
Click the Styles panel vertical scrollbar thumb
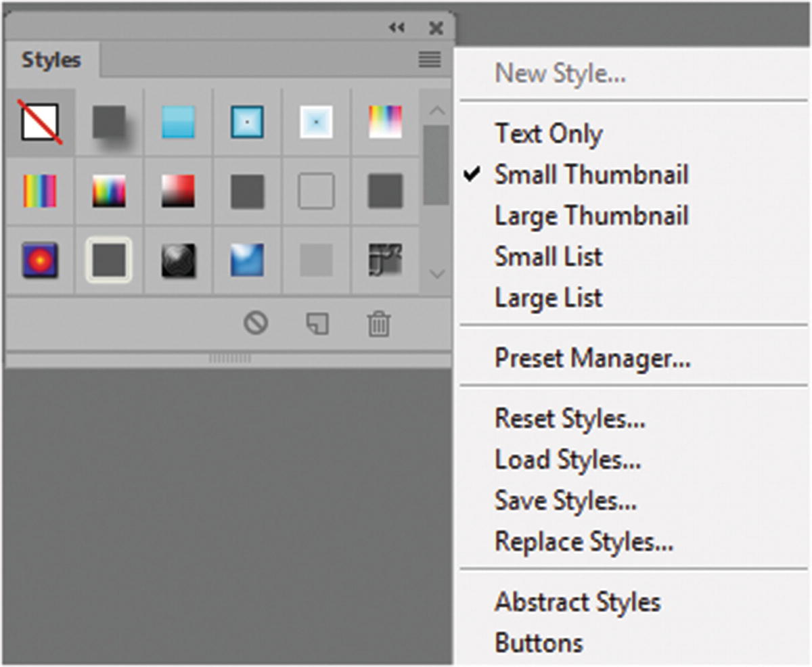coord(436,164)
